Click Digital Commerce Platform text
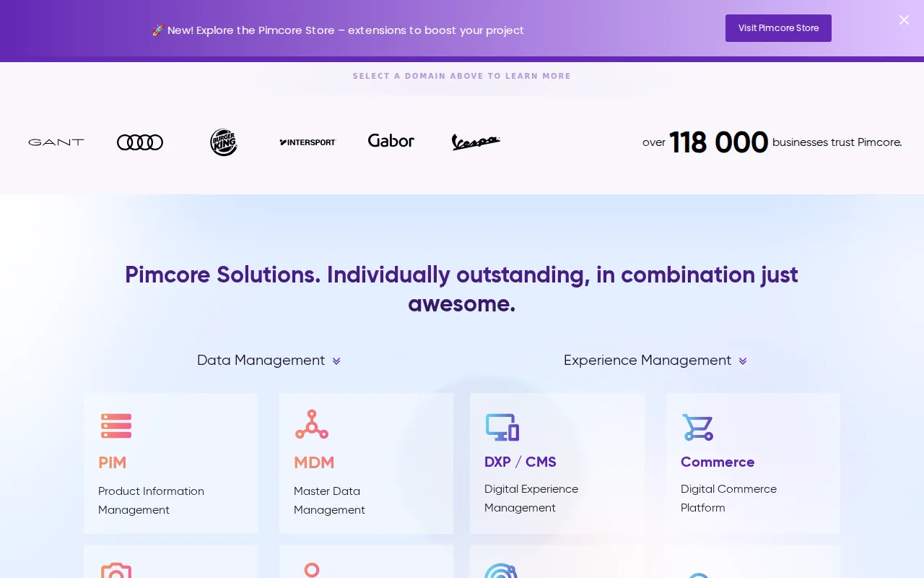The height and width of the screenshot is (578, 924). tap(729, 499)
